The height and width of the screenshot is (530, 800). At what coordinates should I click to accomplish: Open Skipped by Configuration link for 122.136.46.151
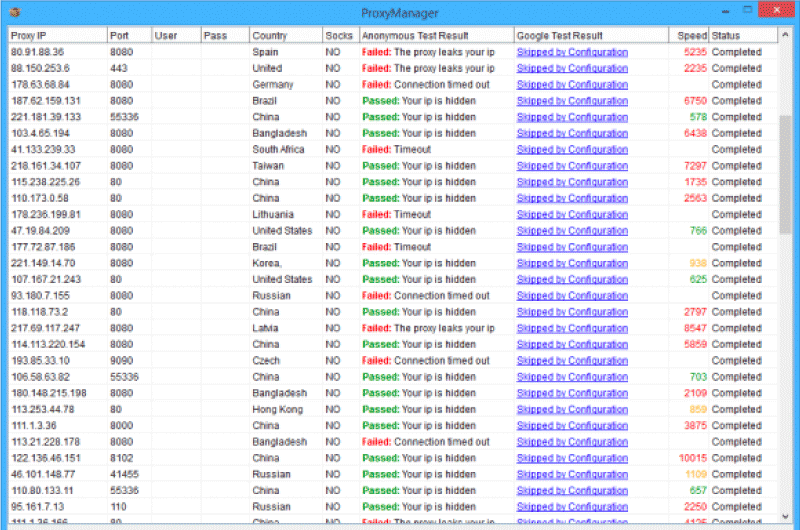click(x=572, y=458)
